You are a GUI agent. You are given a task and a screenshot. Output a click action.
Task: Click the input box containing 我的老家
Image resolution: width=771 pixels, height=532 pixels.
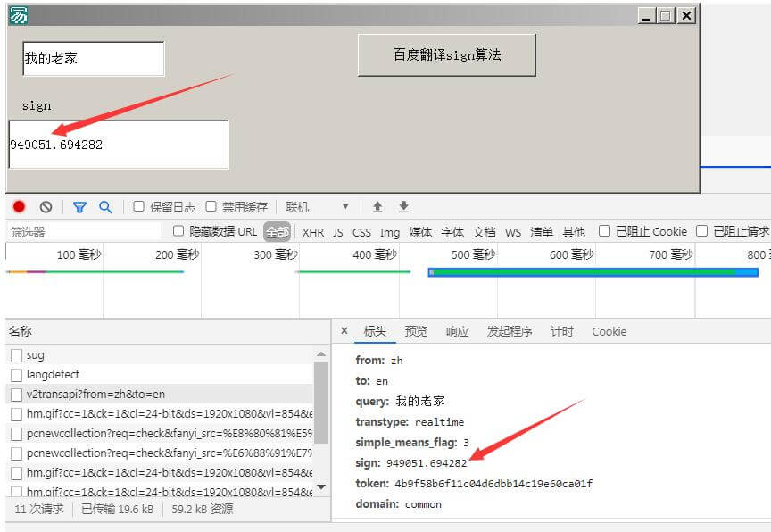point(94,59)
